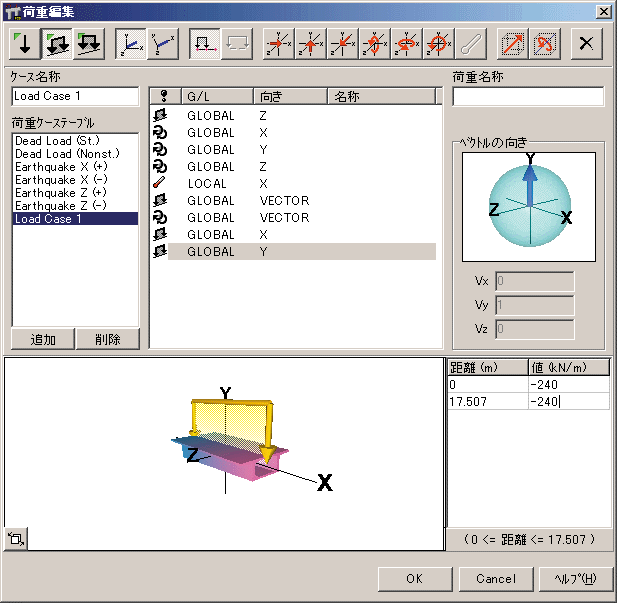Choose local coordinate system button

pyautogui.click(x=163, y=44)
